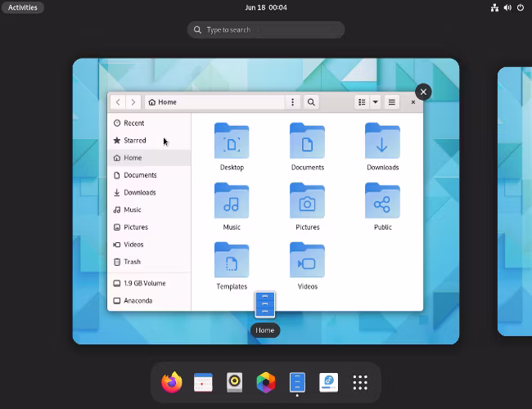Select the Pictures folder icon

click(308, 200)
